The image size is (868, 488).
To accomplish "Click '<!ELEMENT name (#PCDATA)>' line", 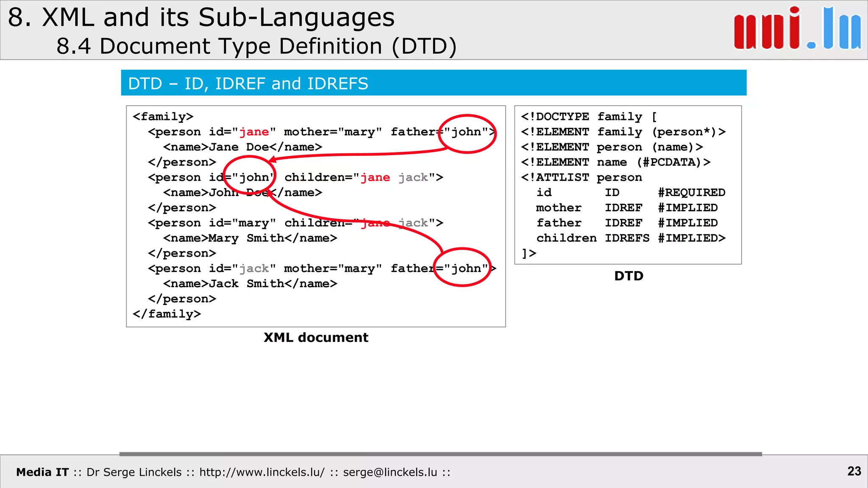I will click(616, 162).
